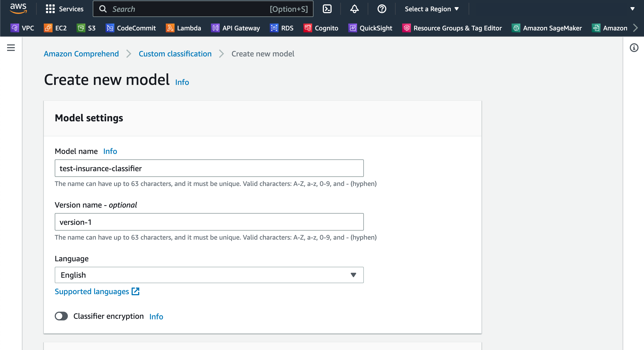Enable the Classifier encryption toggle

(x=61, y=316)
